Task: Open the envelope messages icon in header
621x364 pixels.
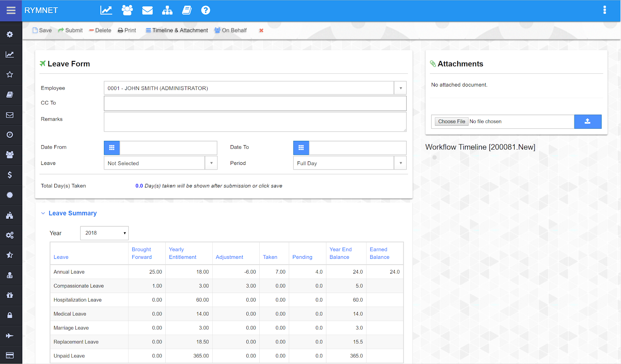Action: click(x=147, y=10)
